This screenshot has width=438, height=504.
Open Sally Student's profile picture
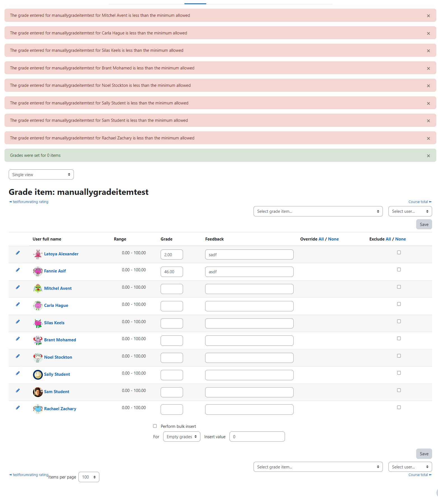[x=38, y=375]
